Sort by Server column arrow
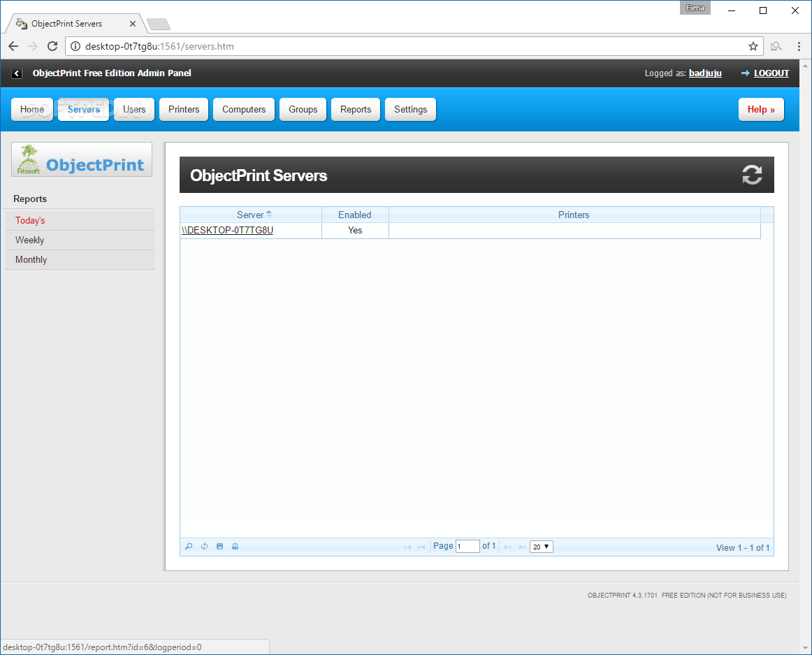The height and width of the screenshot is (655, 812). tap(269, 215)
